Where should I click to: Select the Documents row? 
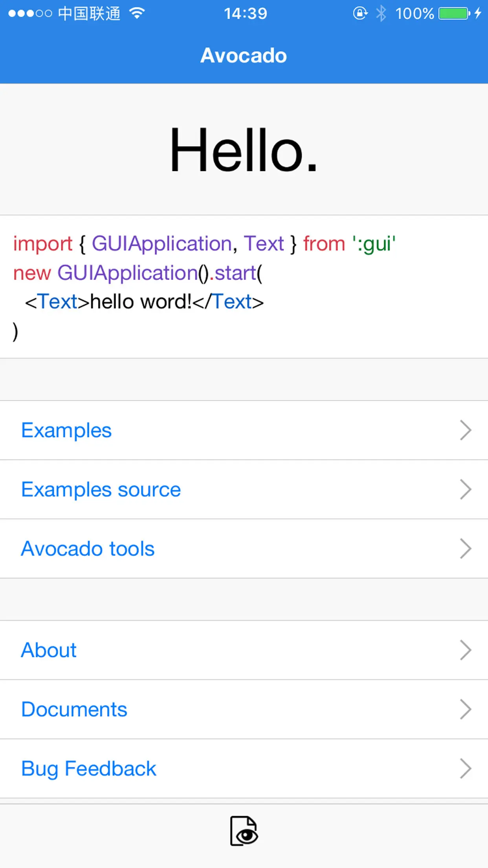(x=74, y=709)
